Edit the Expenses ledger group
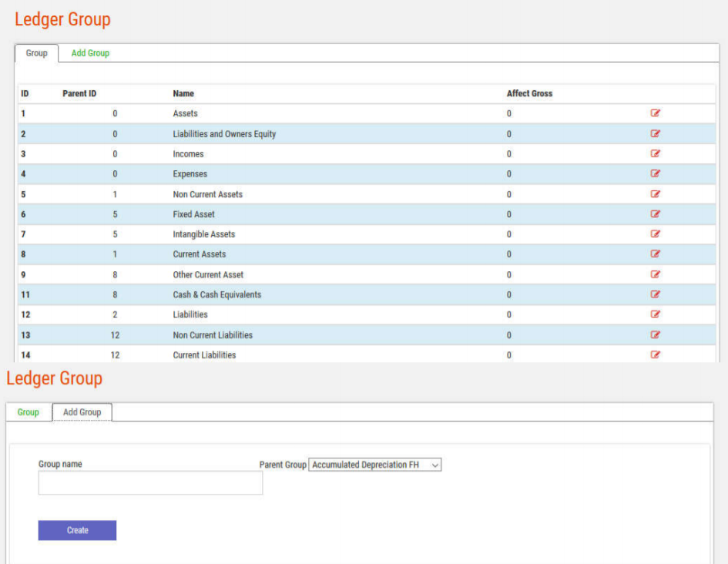Viewport: 728px width, 564px height. [656, 173]
